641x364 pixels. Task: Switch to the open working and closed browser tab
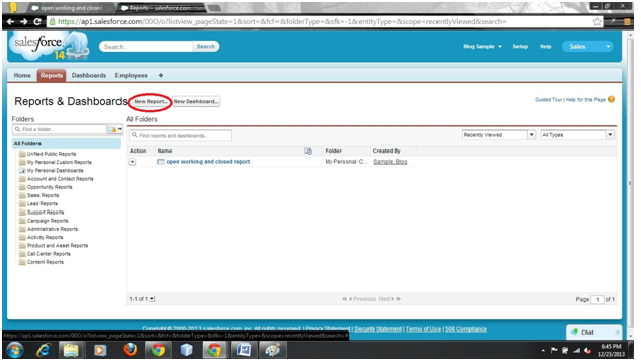point(71,8)
